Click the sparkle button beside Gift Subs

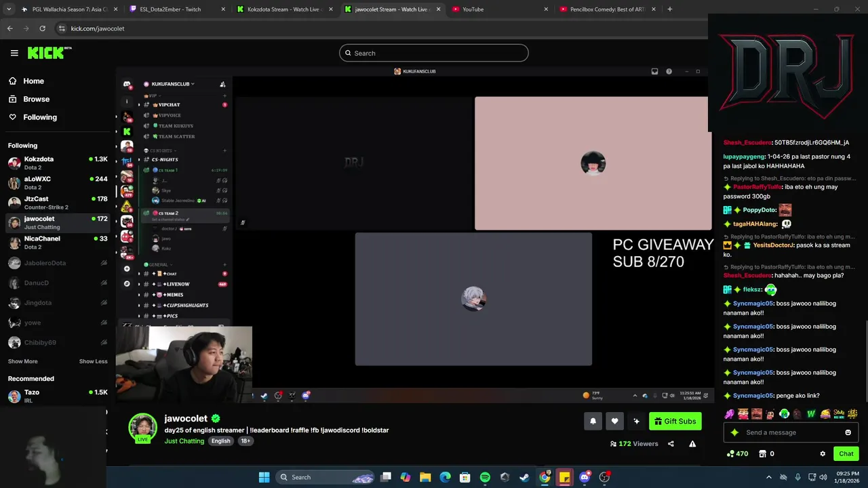click(636, 422)
